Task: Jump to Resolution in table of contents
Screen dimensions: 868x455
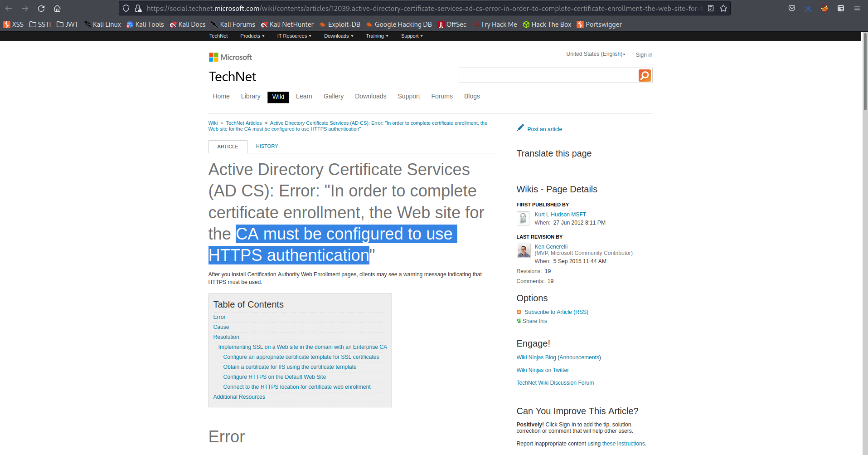Action: [226, 337]
